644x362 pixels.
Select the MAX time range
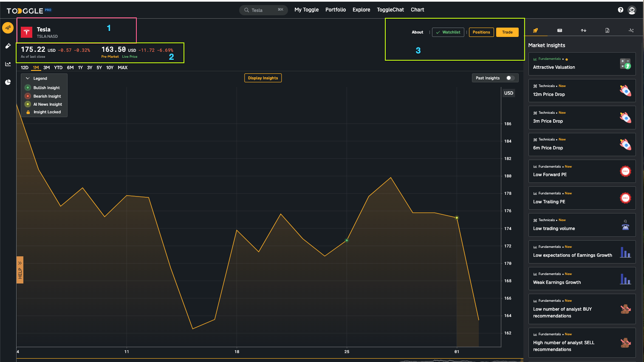pyautogui.click(x=123, y=67)
